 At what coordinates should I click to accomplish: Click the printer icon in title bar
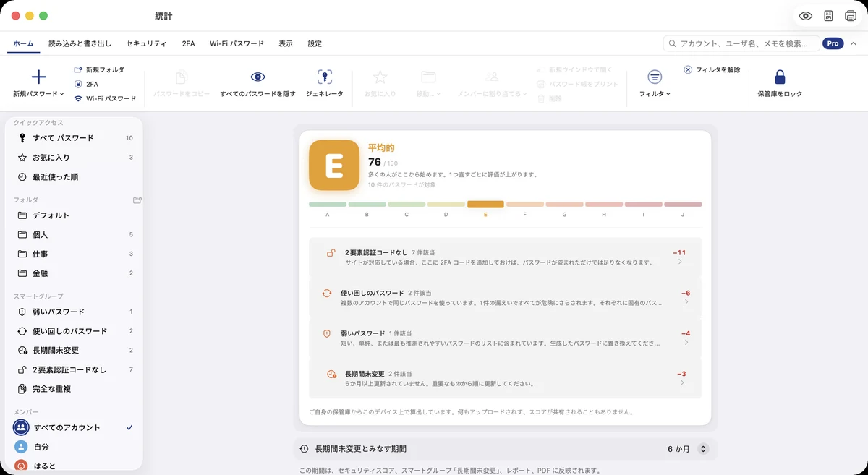(851, 16)
